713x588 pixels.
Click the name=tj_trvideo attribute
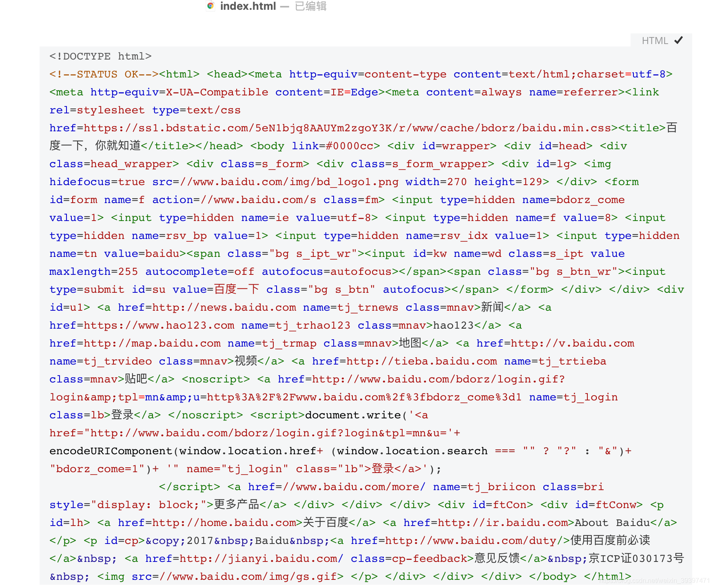pyautogui.click(x=100, y=361)
